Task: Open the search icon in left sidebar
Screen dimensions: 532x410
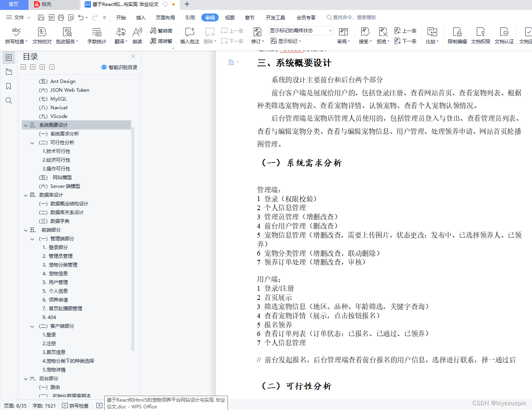Action: 9,101
